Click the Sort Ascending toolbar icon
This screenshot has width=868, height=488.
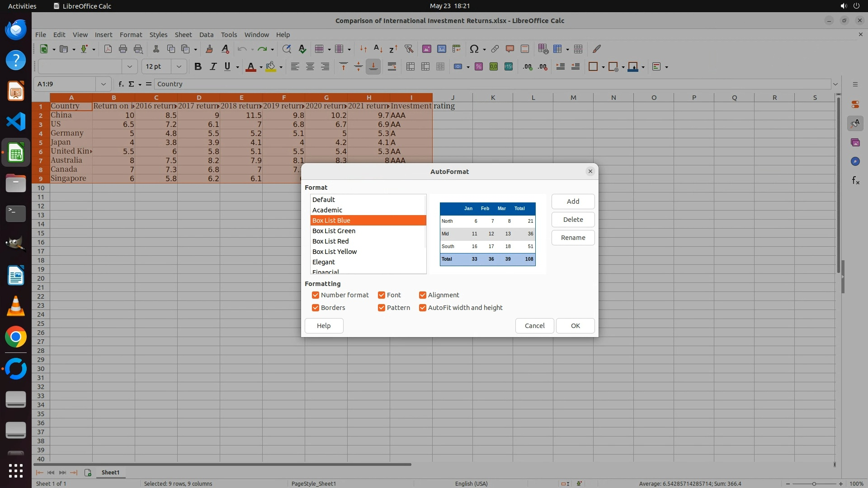click(x=378, y=49)
